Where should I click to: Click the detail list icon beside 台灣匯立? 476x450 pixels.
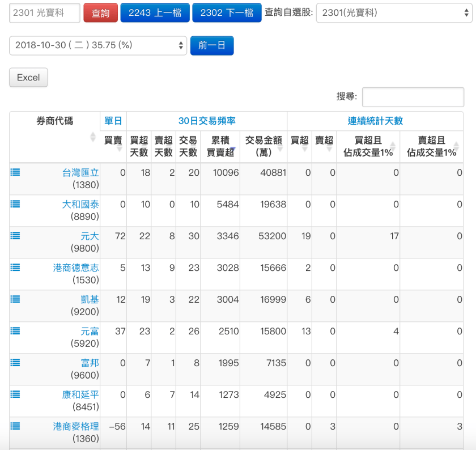pos(15,173)
